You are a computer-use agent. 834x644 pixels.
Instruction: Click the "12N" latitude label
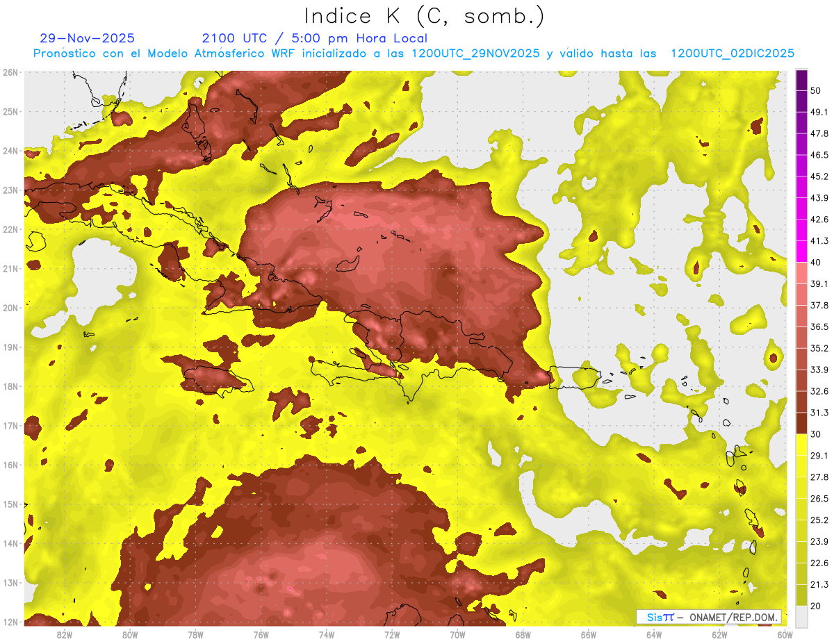[x=10, y=622]
